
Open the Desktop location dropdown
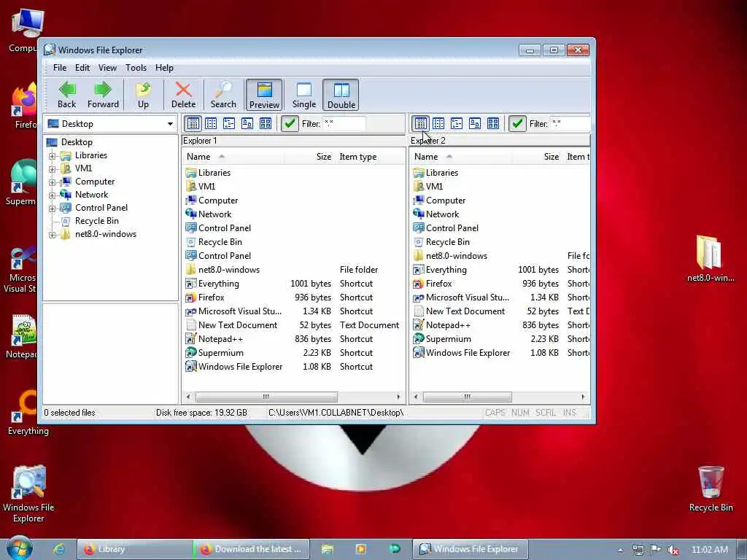[x=170, y=124]
